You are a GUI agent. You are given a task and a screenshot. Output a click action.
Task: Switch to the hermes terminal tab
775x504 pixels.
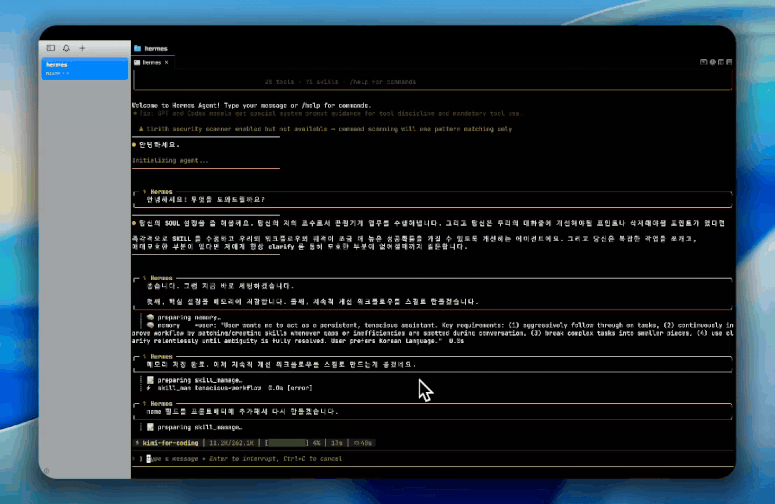coord(152,63)
